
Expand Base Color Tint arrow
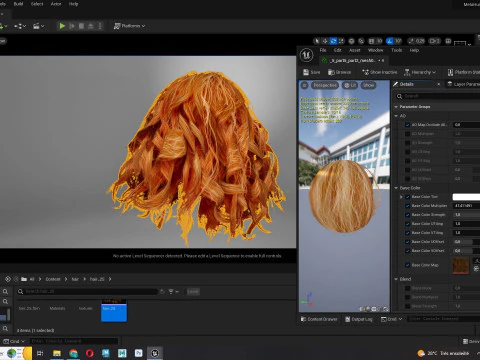pyautogui.click(x=401, y=197)
